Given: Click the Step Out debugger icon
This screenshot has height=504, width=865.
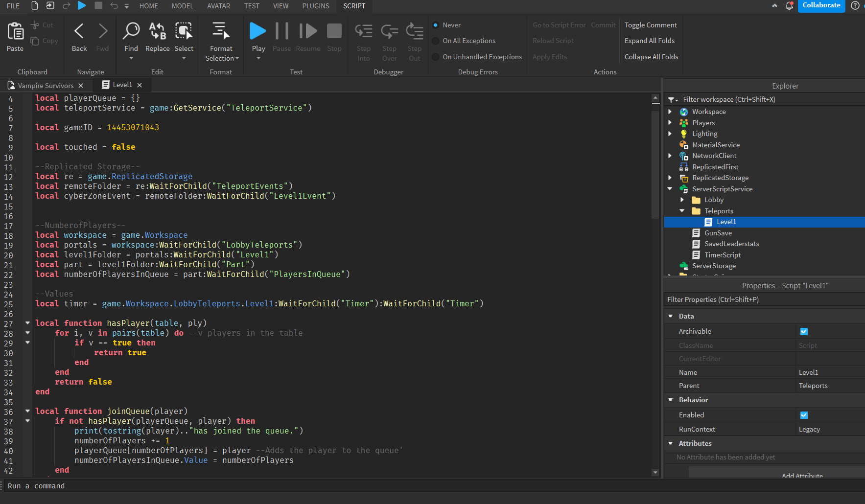Looking at the screenshot, I should (x=415, y=31).
